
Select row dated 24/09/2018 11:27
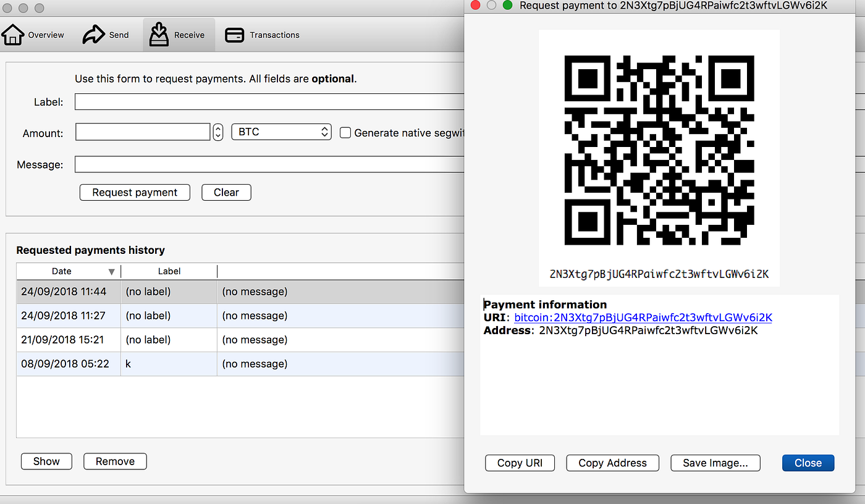pyautogui.click(x=240, y=316)
